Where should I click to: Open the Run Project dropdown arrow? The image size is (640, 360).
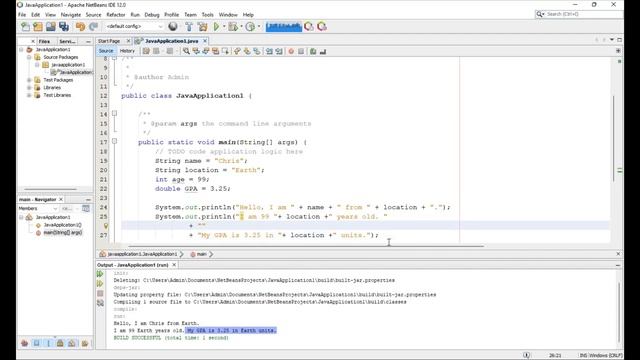(224, 27)
